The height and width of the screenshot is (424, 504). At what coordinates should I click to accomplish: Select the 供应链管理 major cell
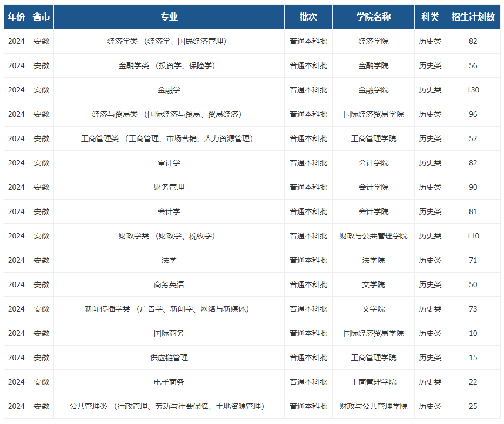click(169, 357)
